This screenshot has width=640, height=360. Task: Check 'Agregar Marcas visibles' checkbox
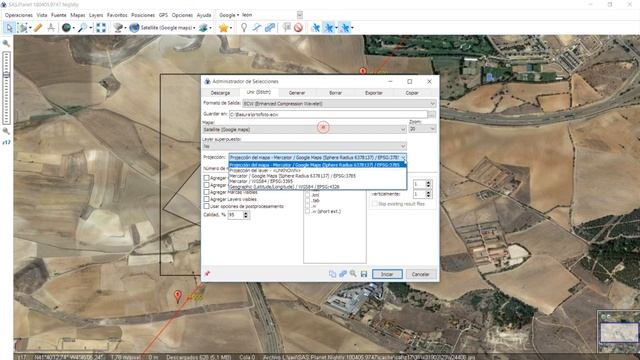pyautogui.click(x=207, y=192)
